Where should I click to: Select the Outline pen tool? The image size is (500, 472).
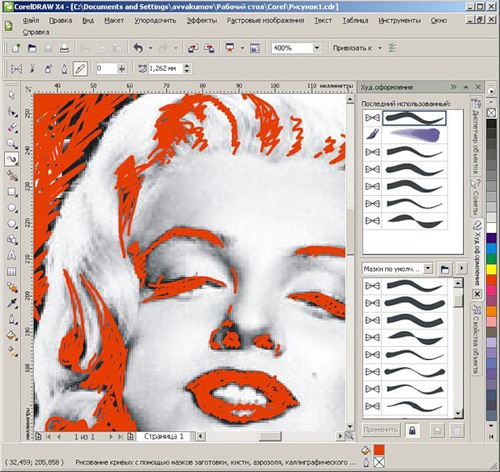click(x=12, y=319)
